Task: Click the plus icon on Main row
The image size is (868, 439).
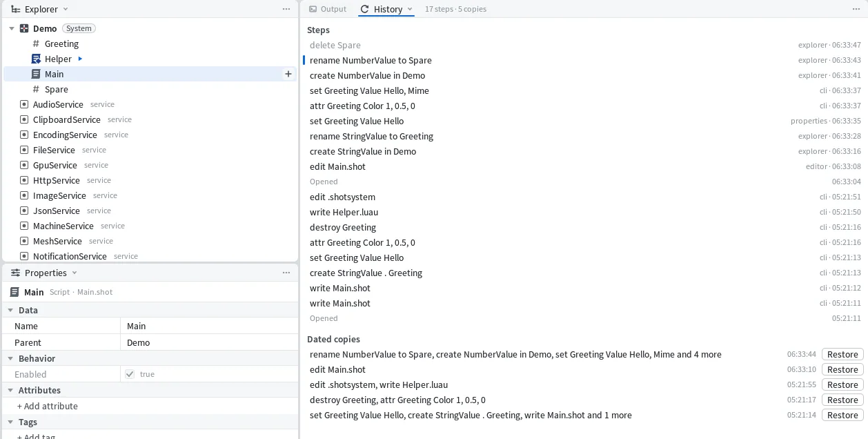Action: click(288, 74)
